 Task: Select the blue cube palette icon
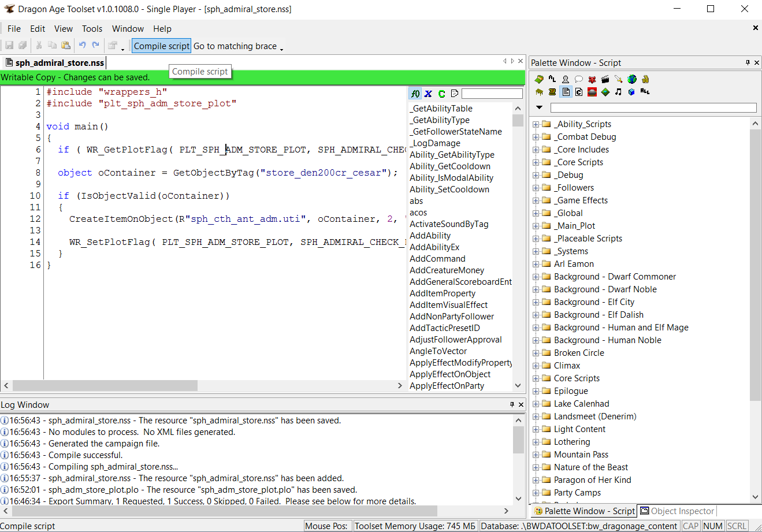click(x=632, y=92)
